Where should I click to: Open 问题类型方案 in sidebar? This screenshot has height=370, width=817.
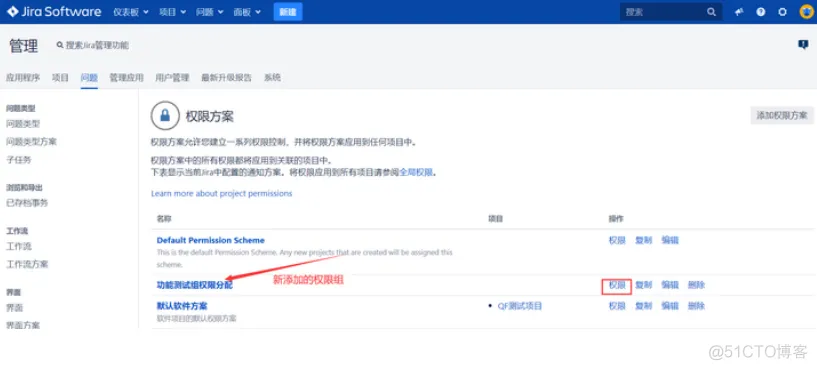[x=31, y=142]
